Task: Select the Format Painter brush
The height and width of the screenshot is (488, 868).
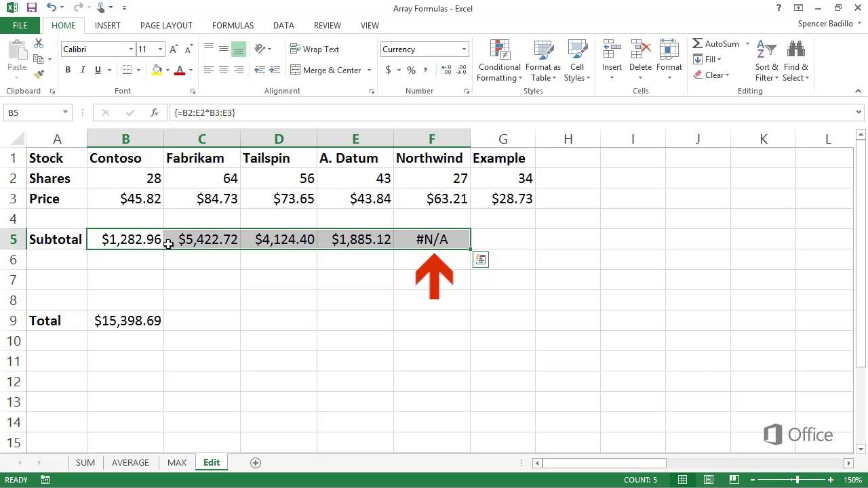Action: click(39, 74)
